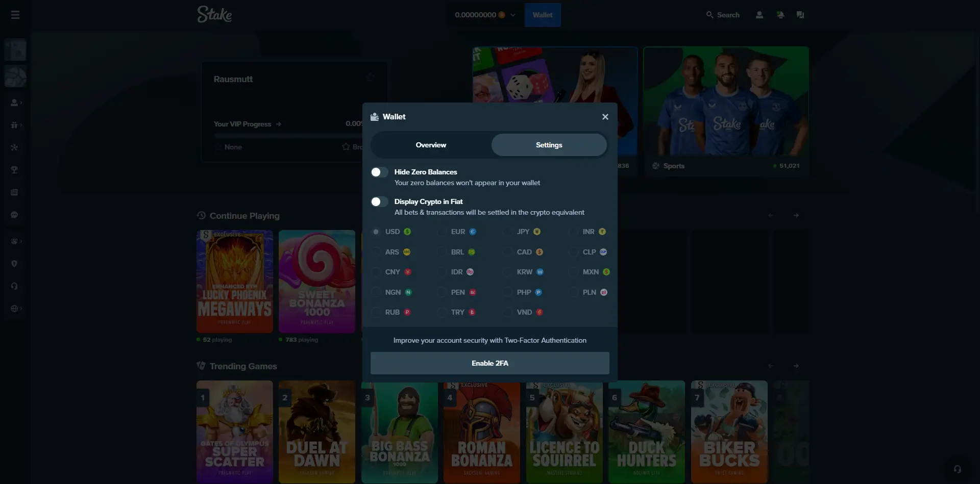
Task: Open the balance currency dropdown
Action: [513, 15]
